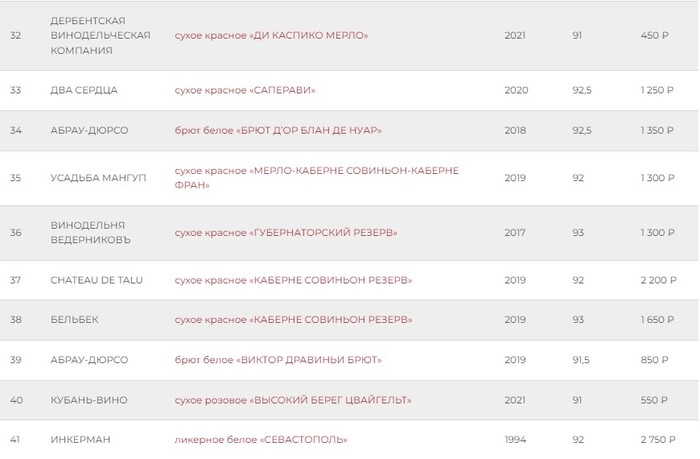Image resolution: width=700 pixels, height=459 pixels.
Task: Click the сухое красное «САПЕРАВИ» link
Action: (244, 90)
